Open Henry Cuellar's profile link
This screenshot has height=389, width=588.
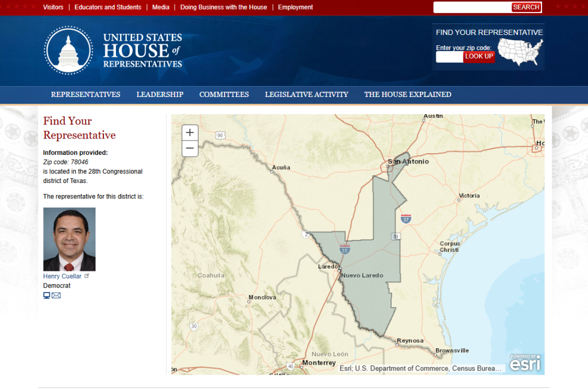pos(62,276)
